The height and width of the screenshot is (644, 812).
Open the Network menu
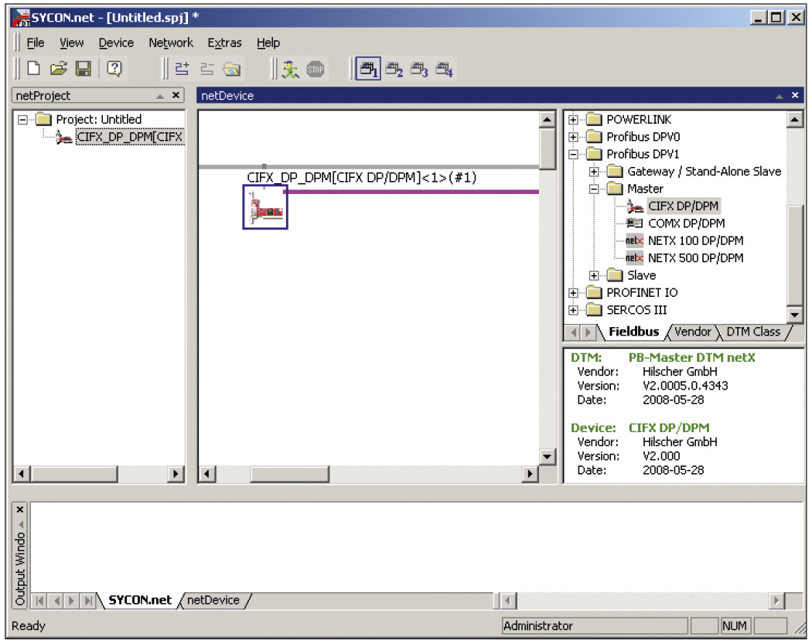[171, 43]
